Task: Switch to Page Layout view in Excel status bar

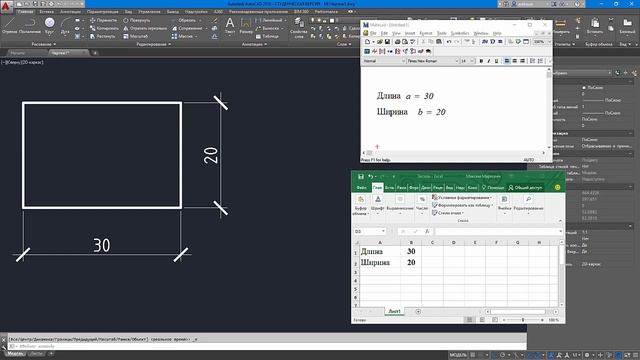Action: pyautogui.click(x=482, y=320)
